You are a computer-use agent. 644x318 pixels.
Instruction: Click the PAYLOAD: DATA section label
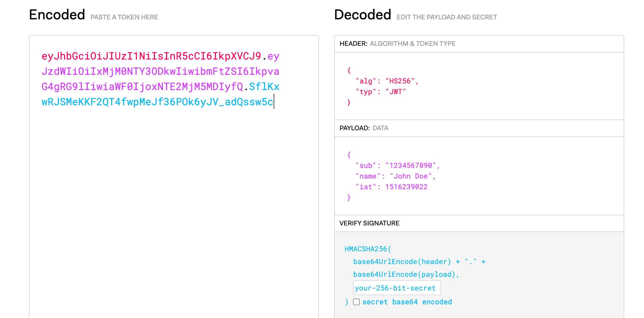coord(364,128)
